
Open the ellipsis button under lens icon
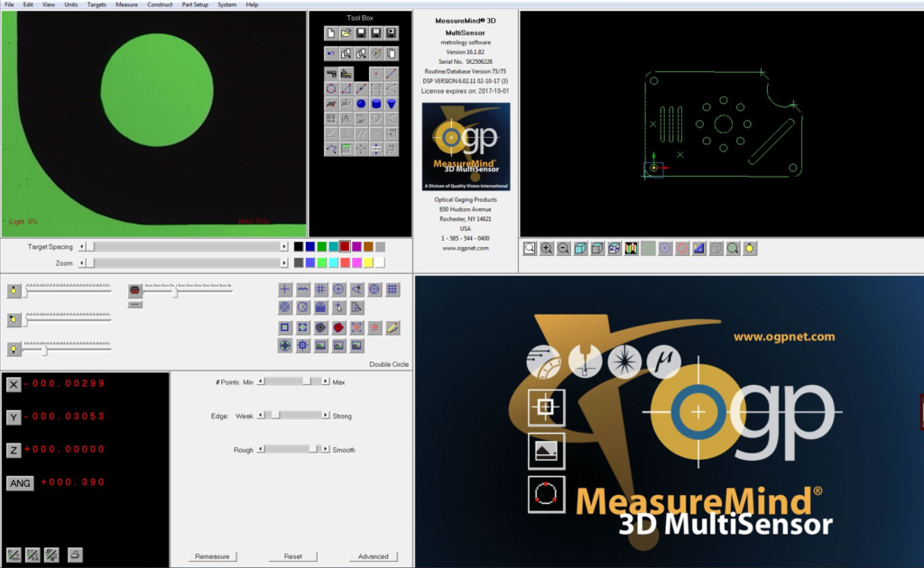135,305
